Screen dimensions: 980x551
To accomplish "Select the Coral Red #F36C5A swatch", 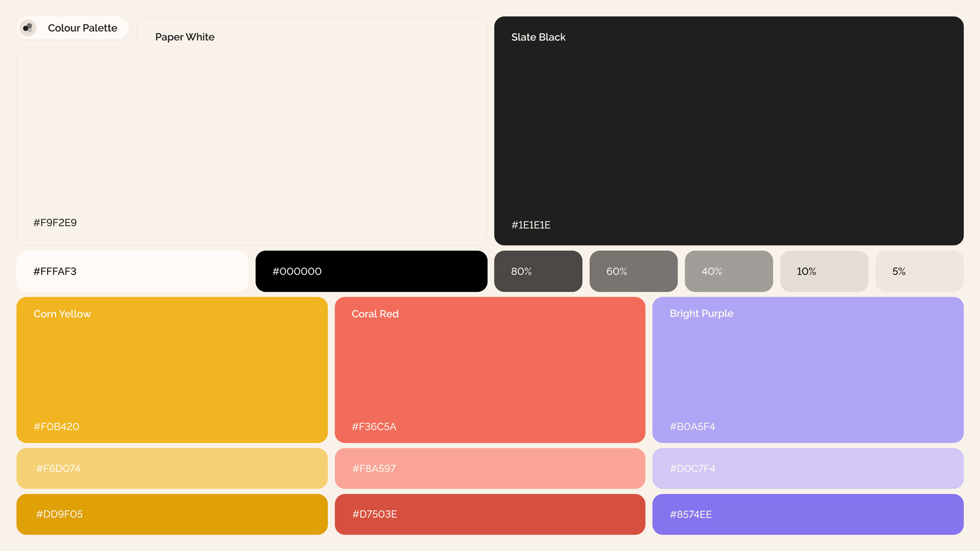I will click(490, 370).
